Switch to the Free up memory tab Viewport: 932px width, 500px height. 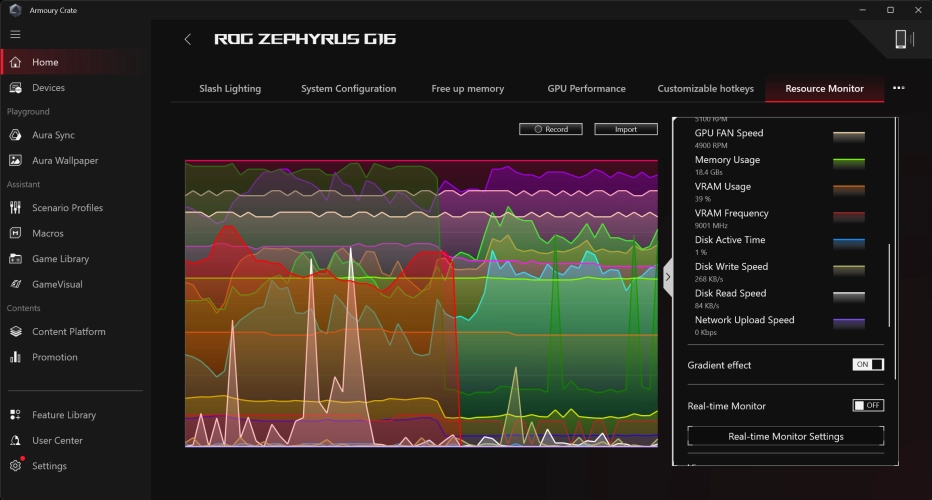point(468,89)
